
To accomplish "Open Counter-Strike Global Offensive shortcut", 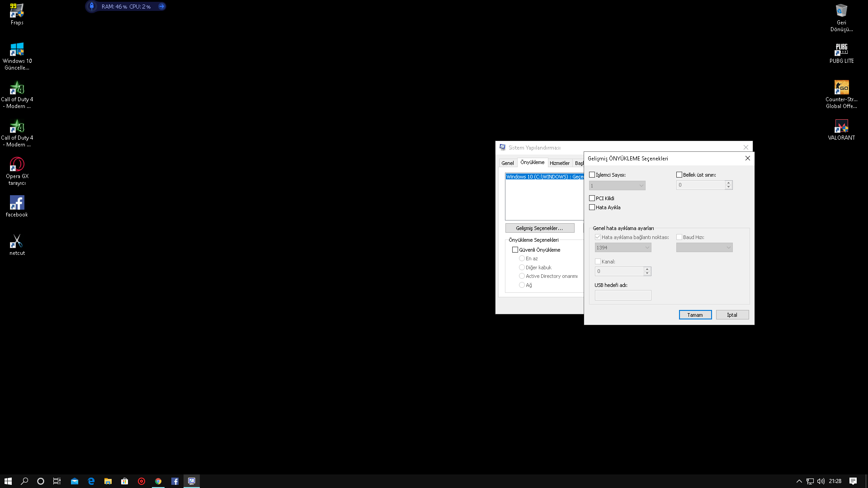I will (x=841, y=88).
